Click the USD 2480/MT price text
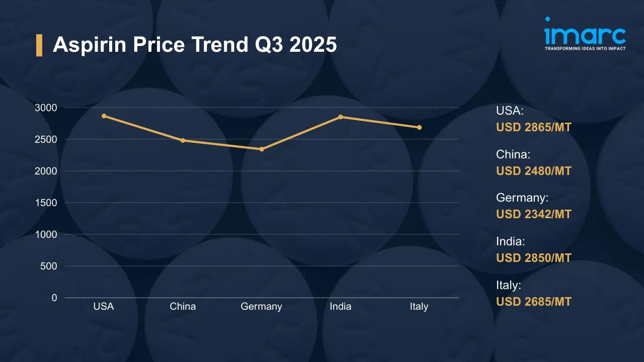The image size is (644, 362). coord(534,171)
